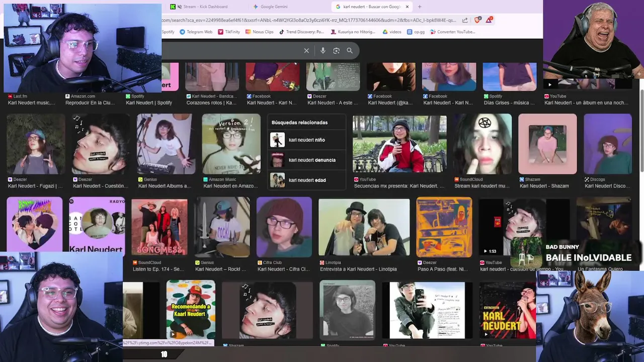
Task: Open Karl Neudert - Shazam pink image
Action: [x=547, y=144]
